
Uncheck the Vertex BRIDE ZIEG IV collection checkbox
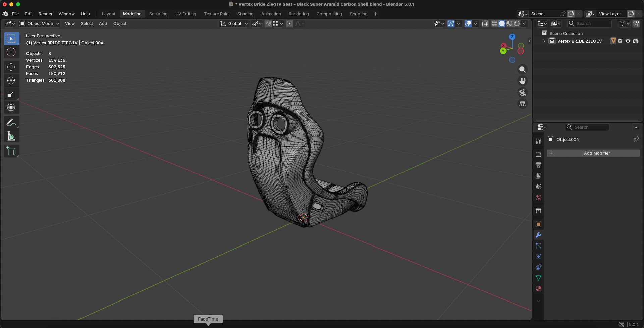[x=620, y=41]
